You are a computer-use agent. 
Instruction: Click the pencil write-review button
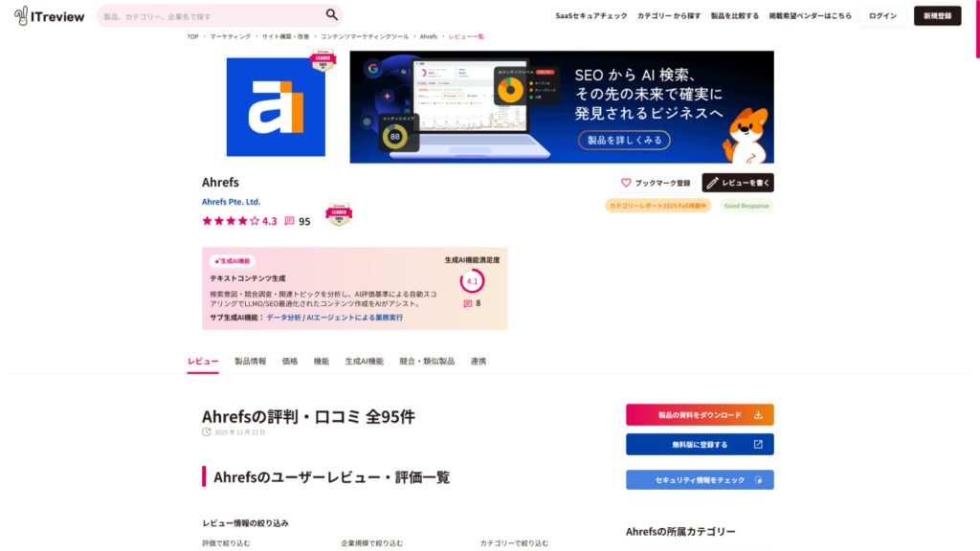737,183
